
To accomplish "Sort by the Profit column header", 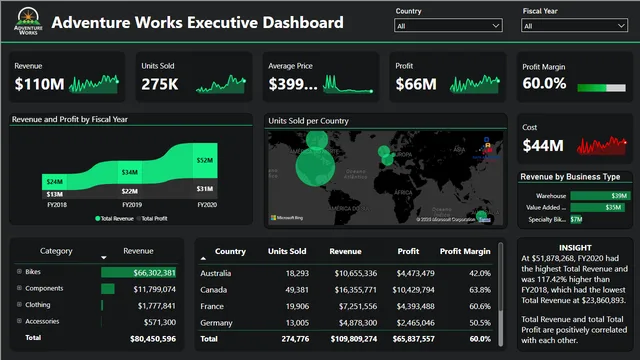I will point(408,251).
